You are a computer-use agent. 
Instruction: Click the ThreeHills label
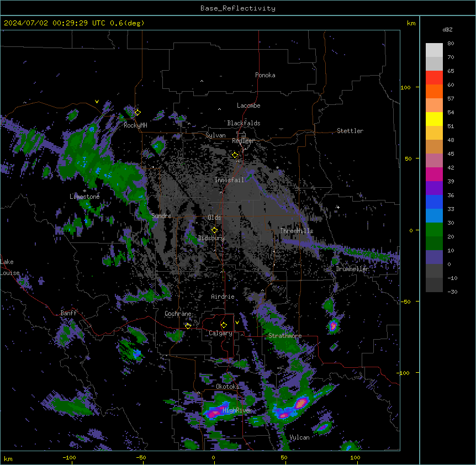[297, 231]
